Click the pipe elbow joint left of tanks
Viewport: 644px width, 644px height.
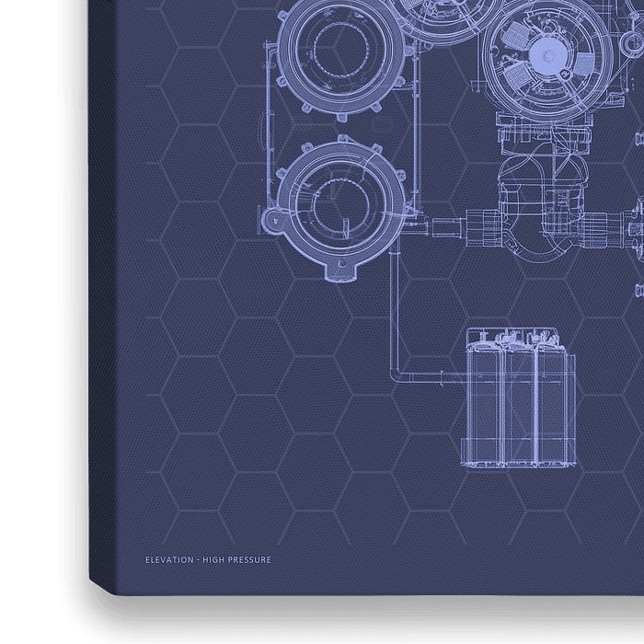397,374
